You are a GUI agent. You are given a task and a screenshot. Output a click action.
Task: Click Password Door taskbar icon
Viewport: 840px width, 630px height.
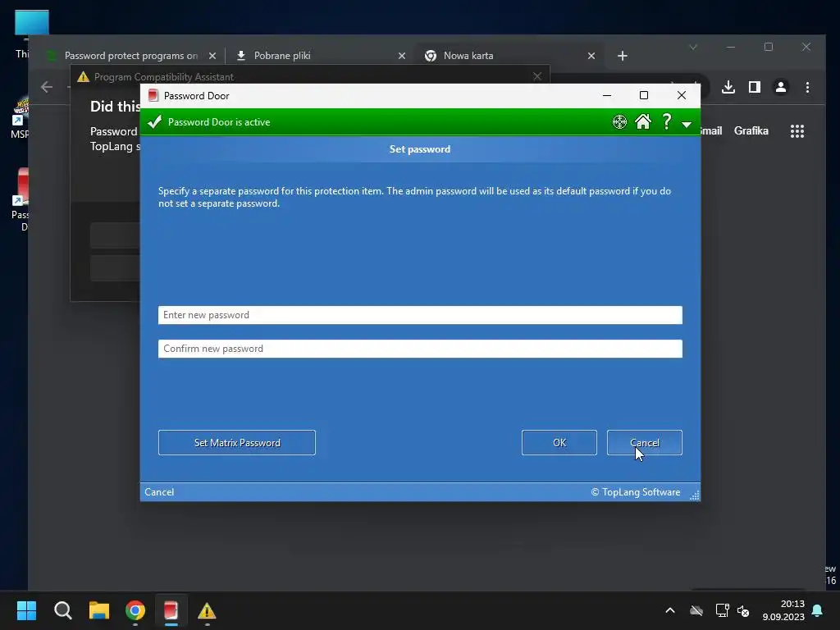point(171,610)
